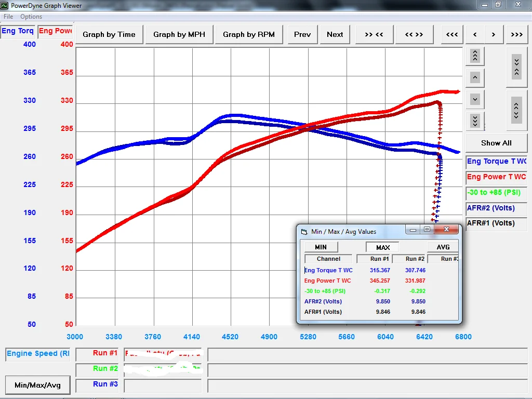Toggle the Eng Torque T WC channel
Image resolution: width=532 pixels, height=399 pixels.
click(496, 162)
